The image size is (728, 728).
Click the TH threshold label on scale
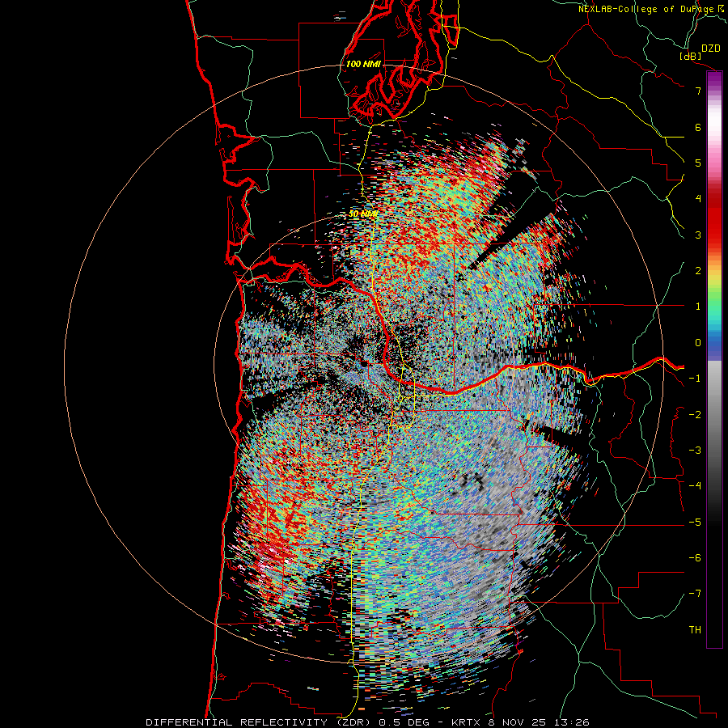pyautogui.click(x=695, y=630)
